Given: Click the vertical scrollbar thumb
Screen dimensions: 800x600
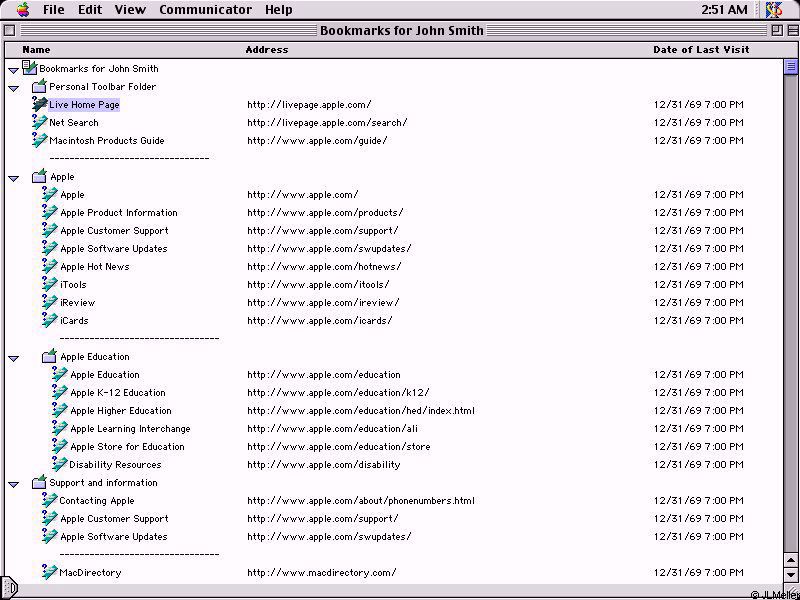Looking at the screenshot, I should 791,67.
